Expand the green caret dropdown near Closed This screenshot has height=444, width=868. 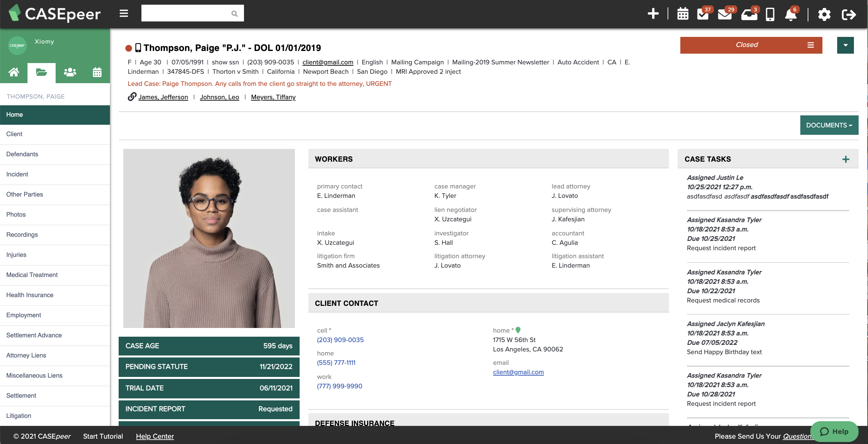tap(845, 45)
